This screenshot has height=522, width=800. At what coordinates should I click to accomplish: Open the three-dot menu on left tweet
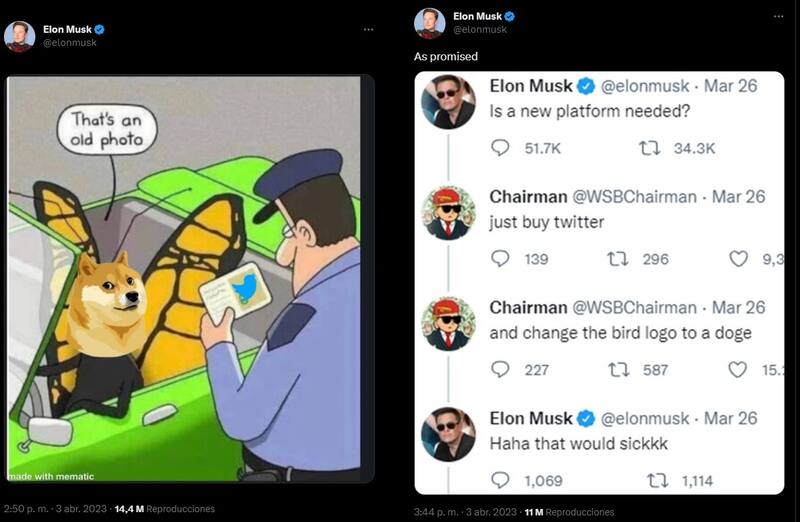pyautogui.click(x=368, y=30)
